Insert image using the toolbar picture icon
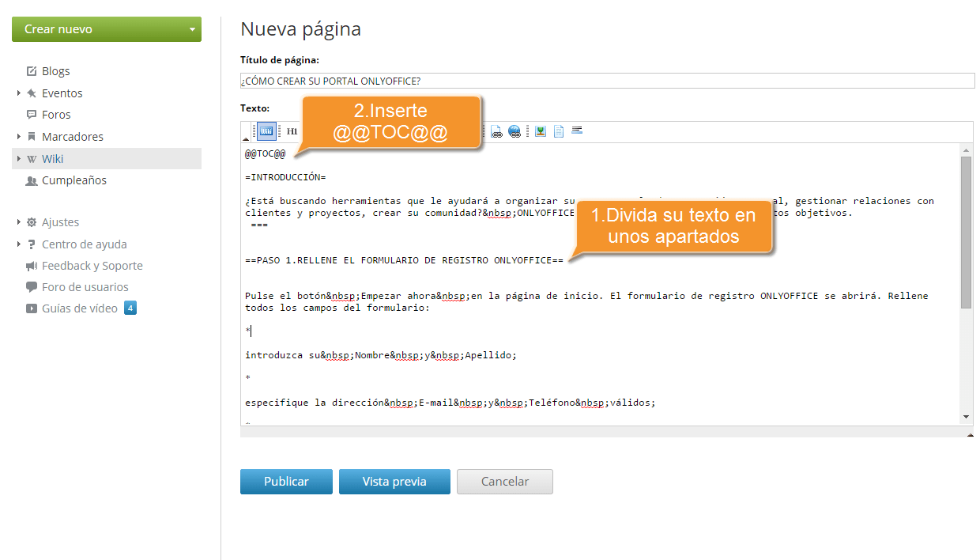 point(541,131)
